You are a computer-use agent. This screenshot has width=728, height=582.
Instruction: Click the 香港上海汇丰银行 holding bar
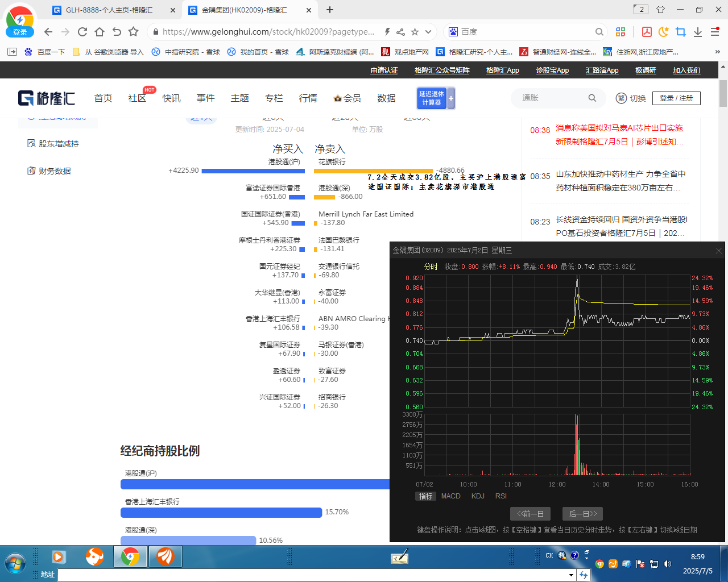221,513
